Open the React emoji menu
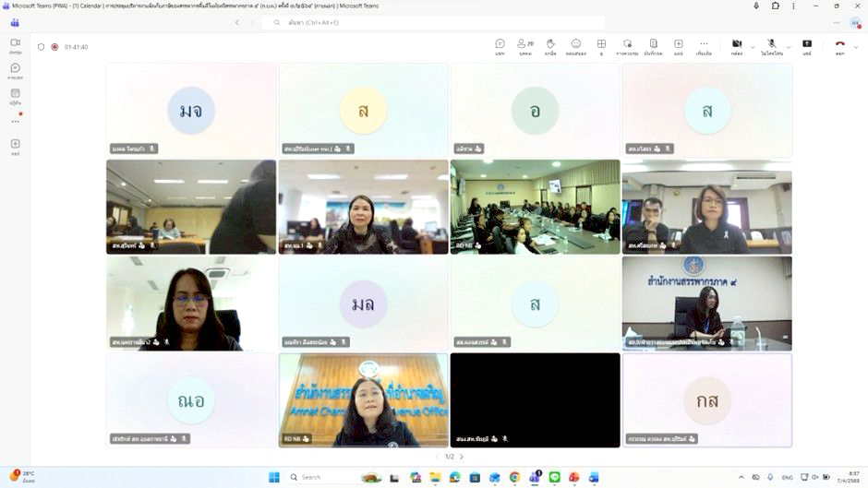This screenshot has height=488, width=868. [x=576, y=46]
